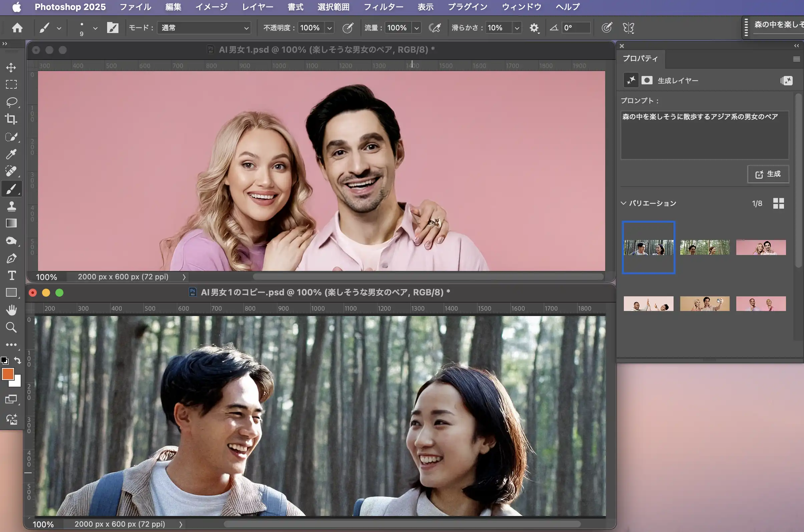Toggle pressure for size

(607, 28)
